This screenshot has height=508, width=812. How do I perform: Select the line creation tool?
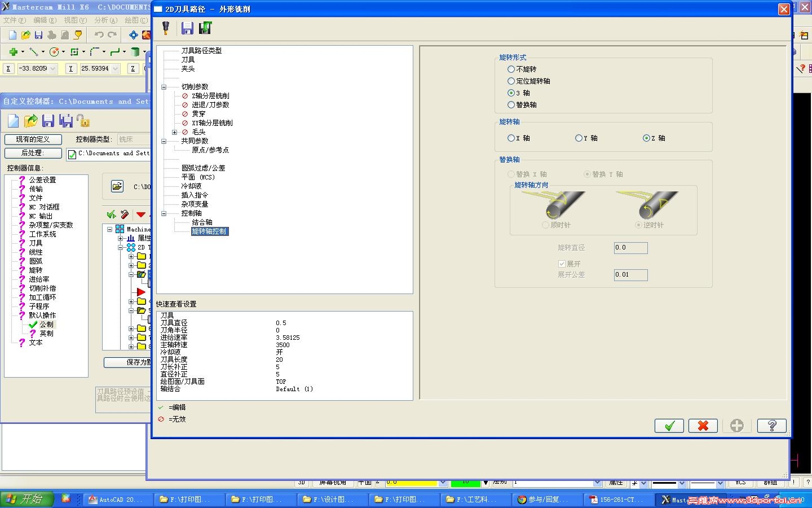(33, 52)
